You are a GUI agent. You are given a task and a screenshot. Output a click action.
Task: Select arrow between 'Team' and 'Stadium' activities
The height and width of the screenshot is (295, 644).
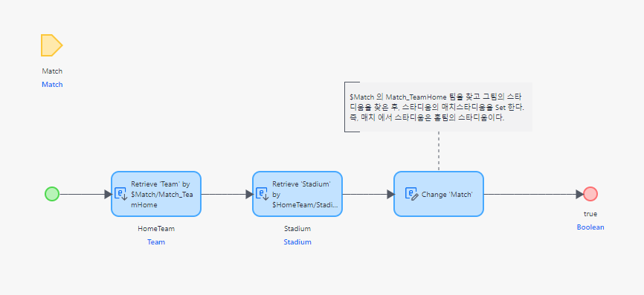click(227, 194)
